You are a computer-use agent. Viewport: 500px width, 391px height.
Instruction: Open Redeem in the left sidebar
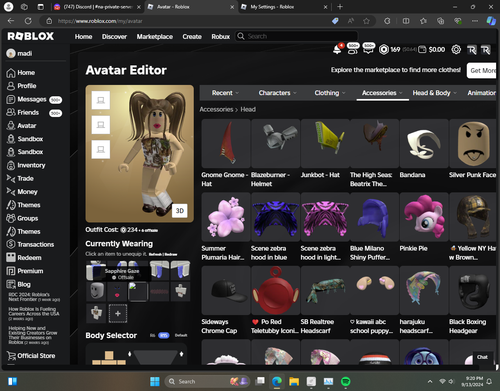pos(24,258)
